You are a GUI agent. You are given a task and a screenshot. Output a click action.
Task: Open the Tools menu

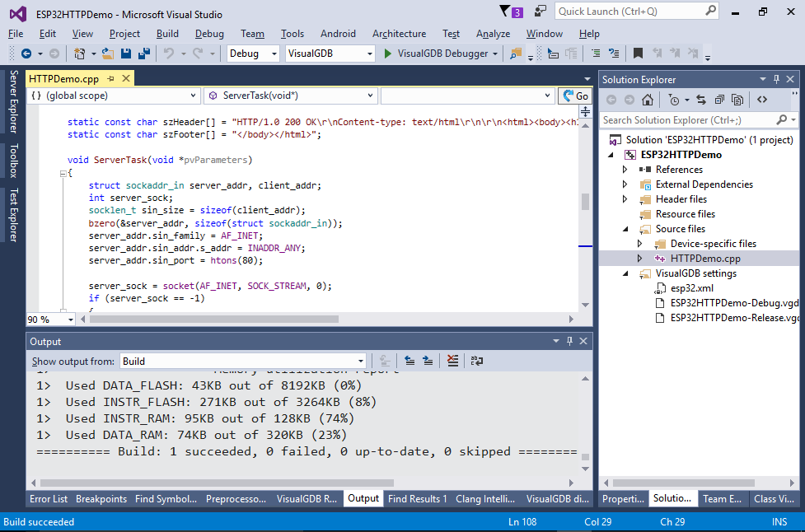(x=293, y=34)
